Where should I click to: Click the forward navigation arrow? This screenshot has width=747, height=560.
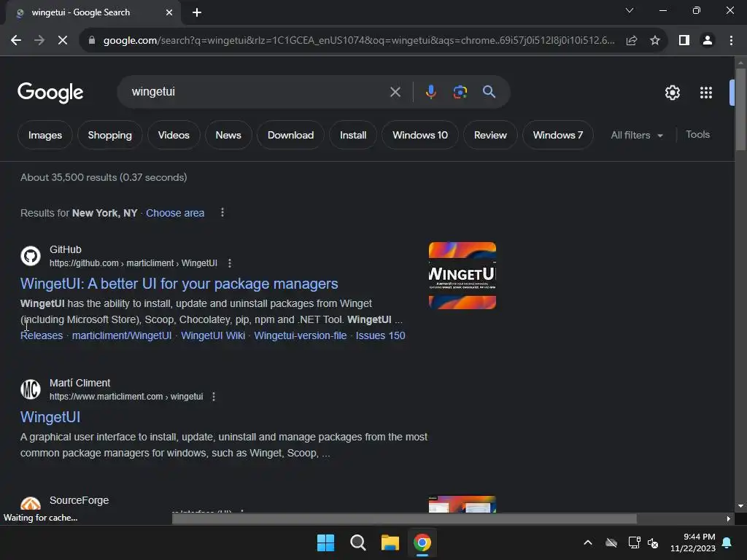39,41
